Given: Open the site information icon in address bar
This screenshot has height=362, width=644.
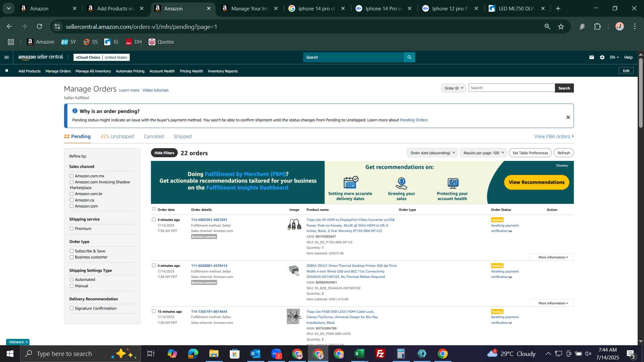Looking at the screenshot, I should (57, 26).
